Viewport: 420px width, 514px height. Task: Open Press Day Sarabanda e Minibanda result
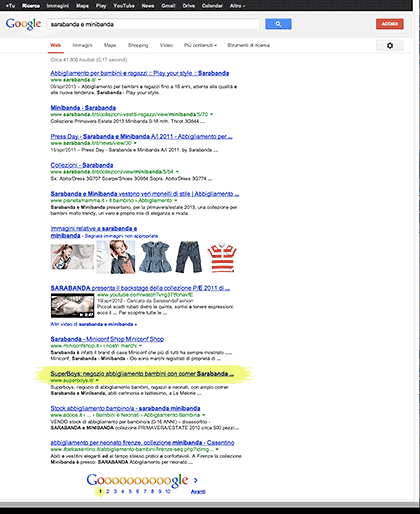click(x=141, y=136)
